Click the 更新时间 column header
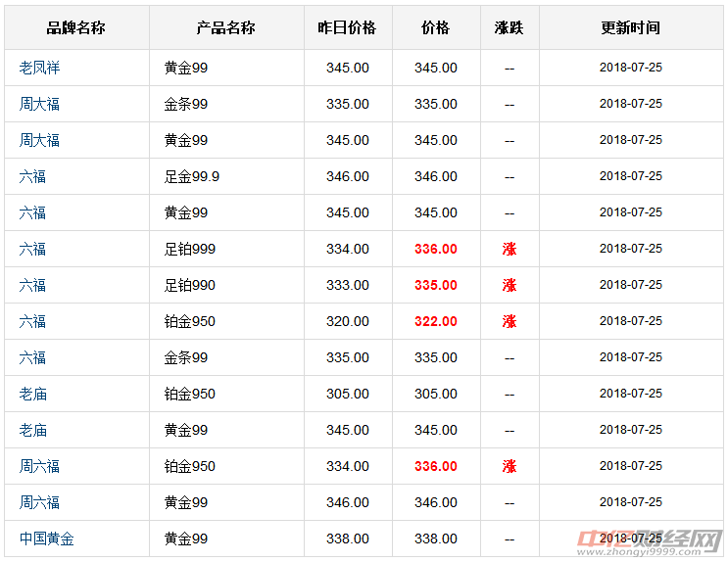The image size is (728, 562). [630, 27]
